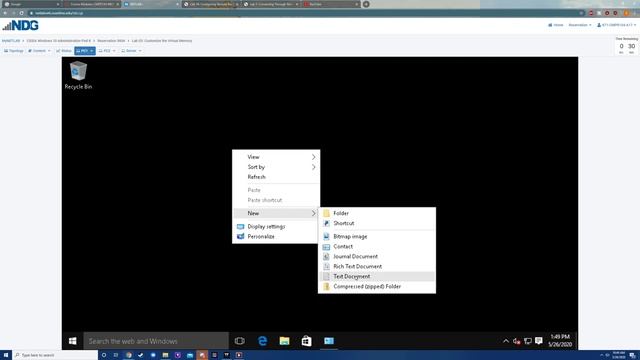640x360 pixels.
Task: Open the Action Center in the virtual machine tray
Action: click(x=539, y=341)
